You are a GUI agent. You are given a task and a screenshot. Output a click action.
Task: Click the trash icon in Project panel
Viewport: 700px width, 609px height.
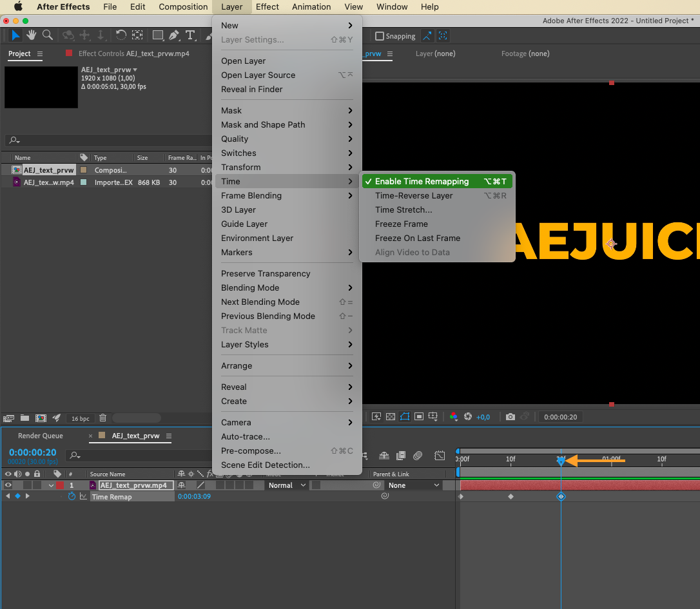(103, 418)
